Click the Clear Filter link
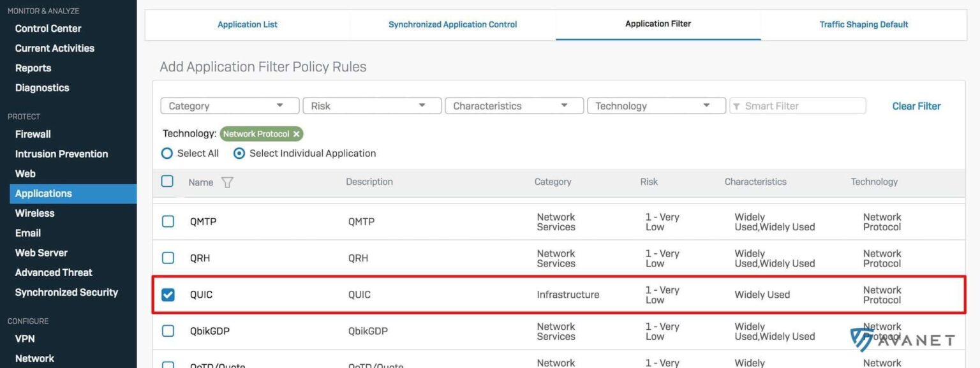The width and height of the screenshot is (980, 368). pos(916,106)
